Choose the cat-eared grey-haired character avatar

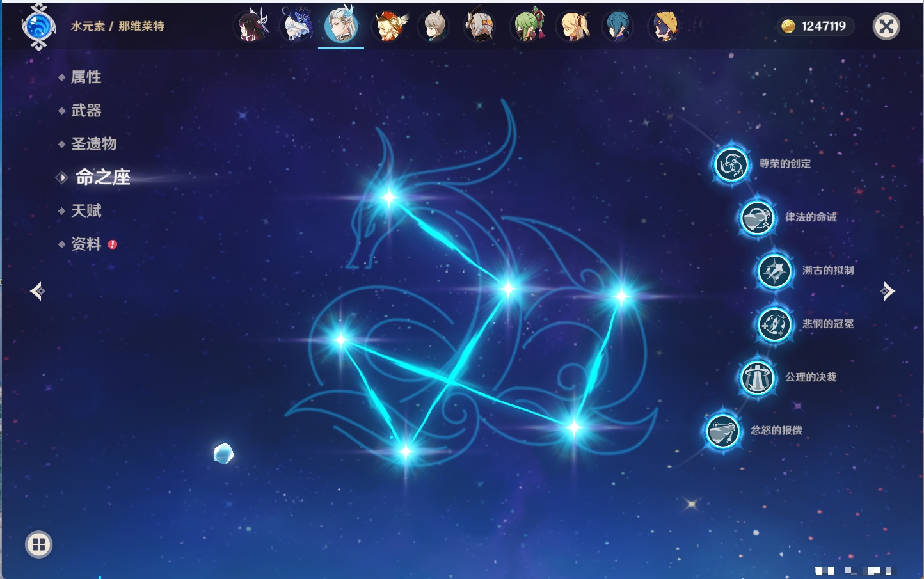(x=434, y=27)
